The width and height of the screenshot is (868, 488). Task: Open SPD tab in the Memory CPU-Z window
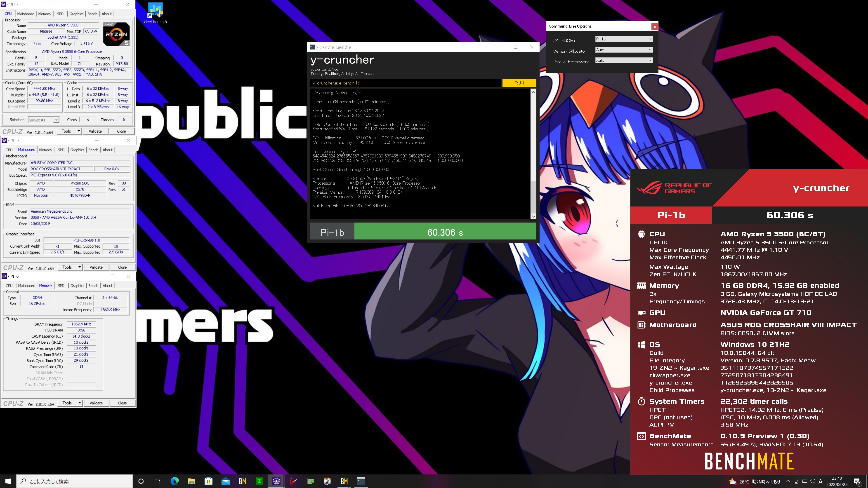pyautogui.click(x=61, y=286)
